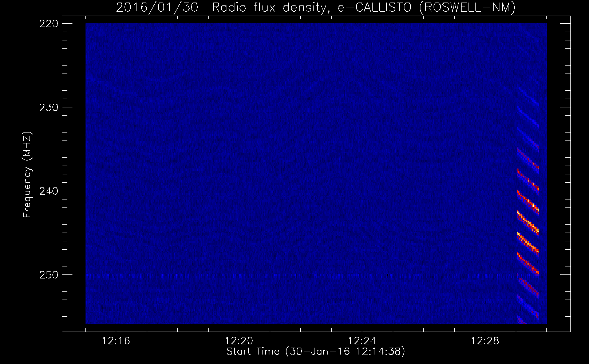
Task: Click the 12:28 time tick label
Action: click(485, 341)
